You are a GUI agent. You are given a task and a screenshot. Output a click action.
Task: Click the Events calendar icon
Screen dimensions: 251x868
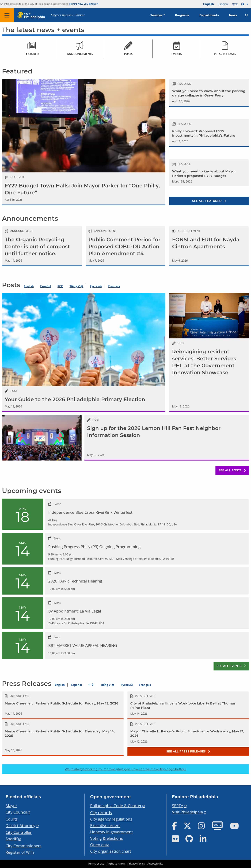pos(177,46)
